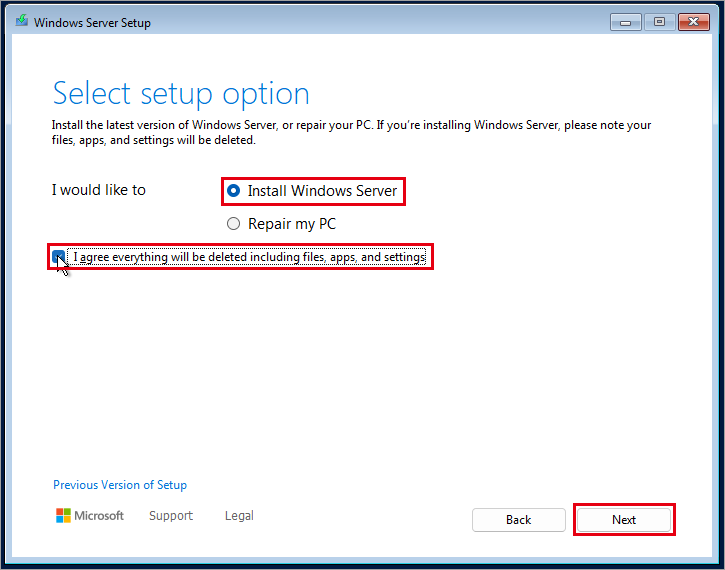Minimize the Windows Server Setup window
Viewport: 725px width, 570px height.
[x=625, y=22]
